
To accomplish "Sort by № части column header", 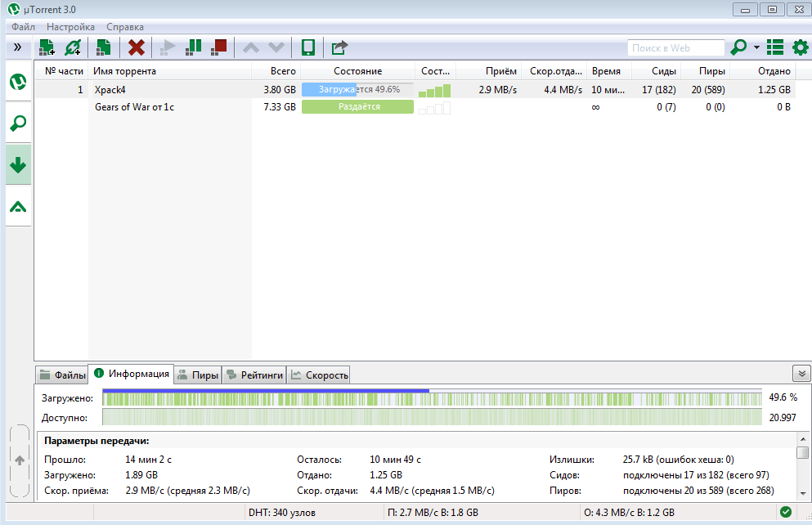I will [61, 71].
